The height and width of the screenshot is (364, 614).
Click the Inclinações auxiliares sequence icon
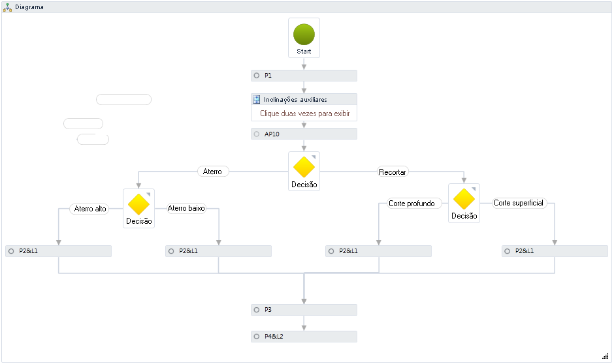coord(257,100)
